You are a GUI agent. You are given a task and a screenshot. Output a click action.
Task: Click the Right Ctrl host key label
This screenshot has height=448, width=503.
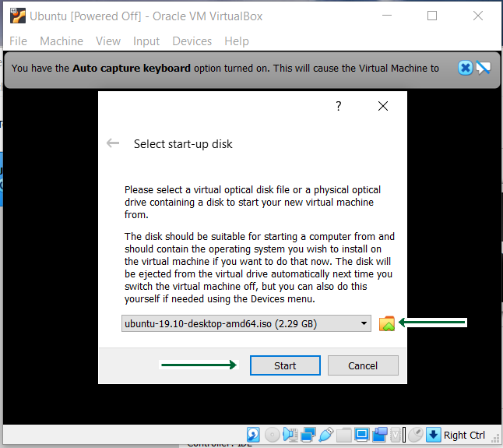coord(464,435)
